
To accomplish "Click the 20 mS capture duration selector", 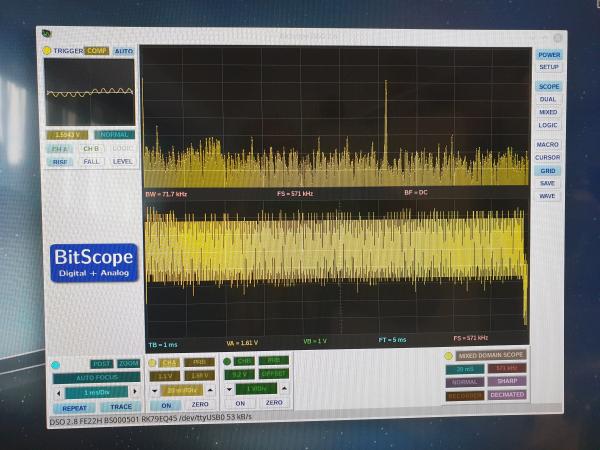I will coord(465,369).
